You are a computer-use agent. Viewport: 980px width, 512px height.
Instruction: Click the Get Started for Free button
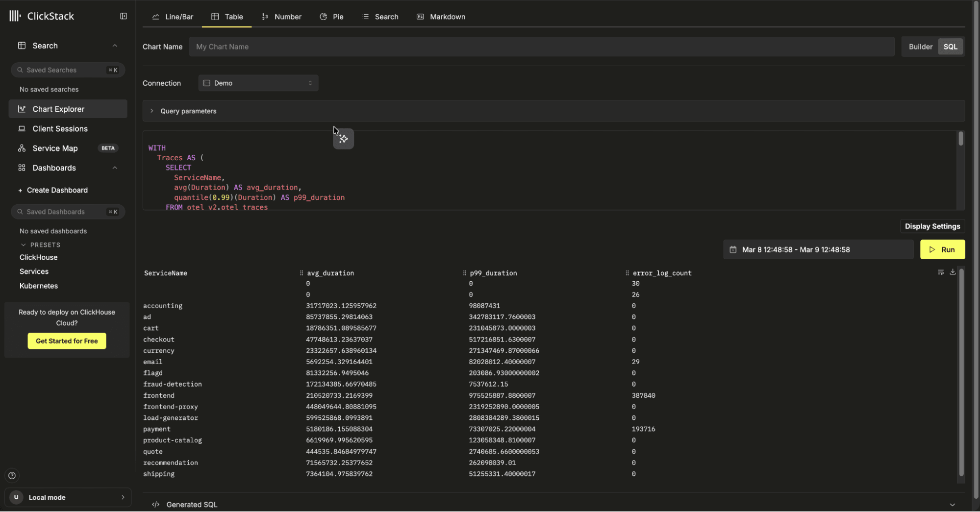point(67,341)
